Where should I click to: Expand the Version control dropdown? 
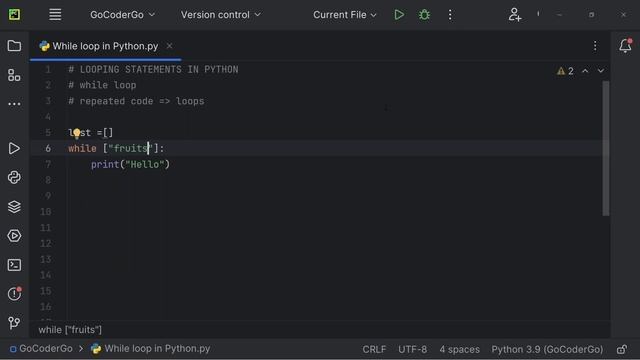pos(220,15)
